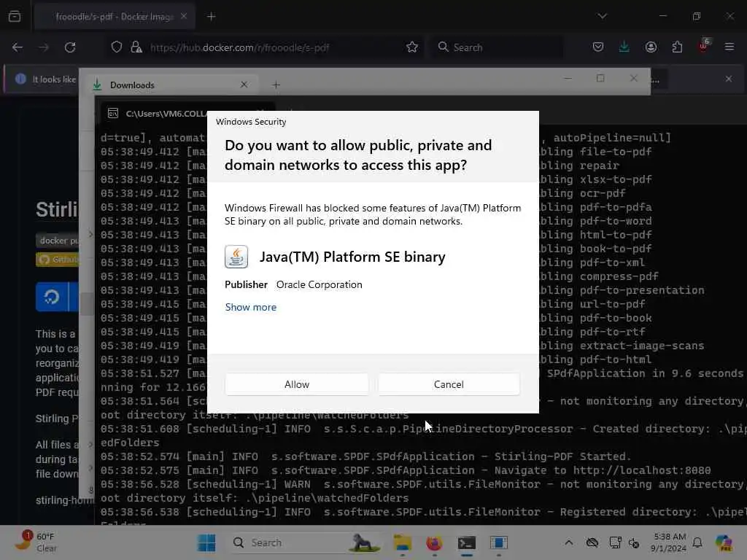
Task: Open Firefox View icon
Action: [15, 16]
